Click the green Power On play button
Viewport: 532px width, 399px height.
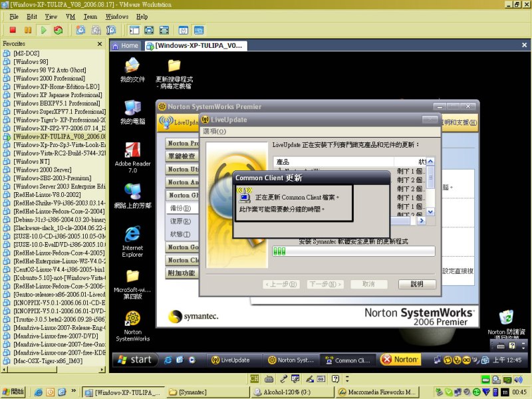43,30
